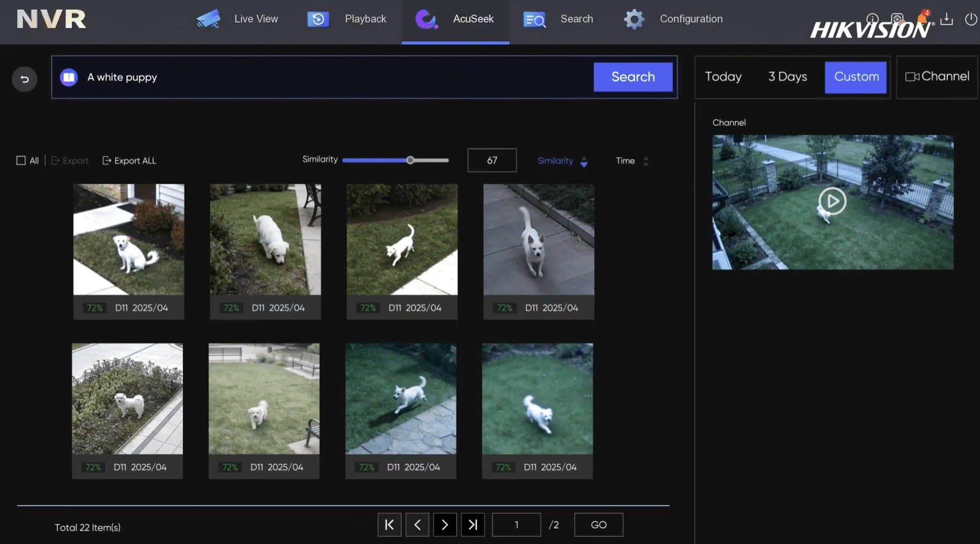The width and height of the screenshot is (980, 544).
Task: Go to previous results page arrow
Action: (x=418, y=525)
